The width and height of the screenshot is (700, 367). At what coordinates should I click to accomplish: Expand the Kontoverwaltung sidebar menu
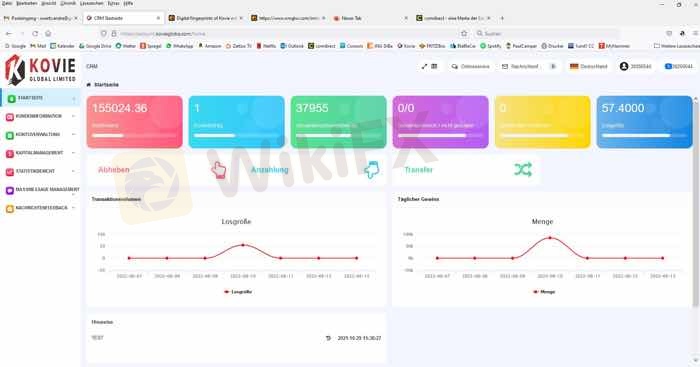[x=40, y=134]
